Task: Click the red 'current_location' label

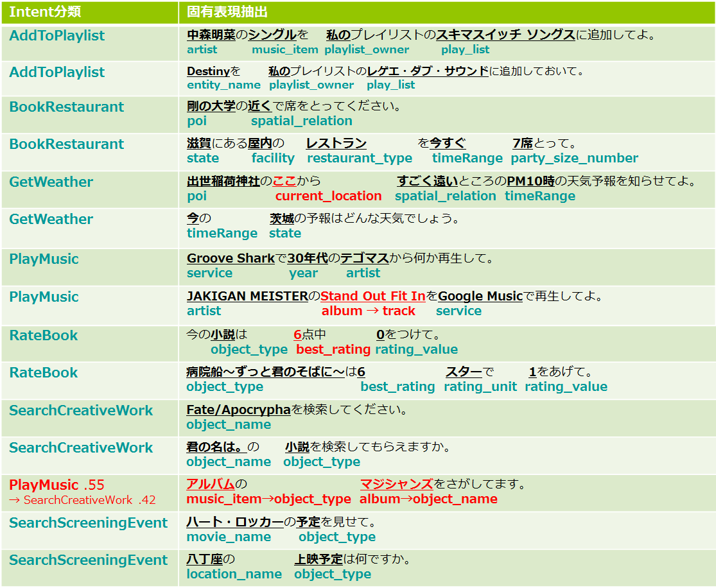Action: point(328,196)
